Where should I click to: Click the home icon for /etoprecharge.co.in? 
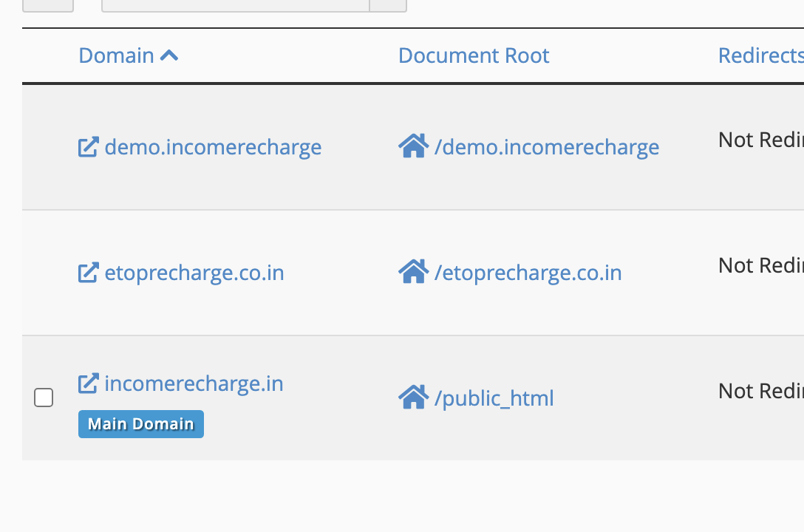413,272
